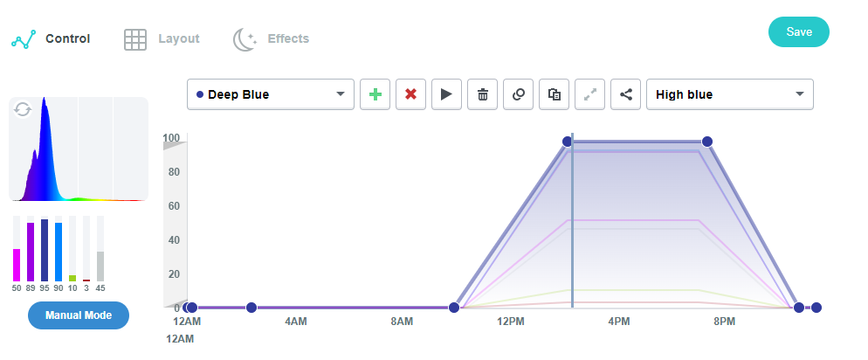Select the curve point at 100% near 7PM

coord(707,142)
